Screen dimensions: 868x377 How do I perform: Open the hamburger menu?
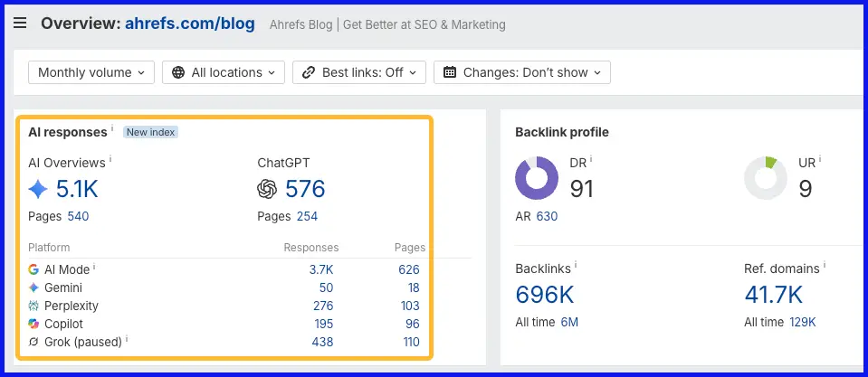[x=20, y=24]
